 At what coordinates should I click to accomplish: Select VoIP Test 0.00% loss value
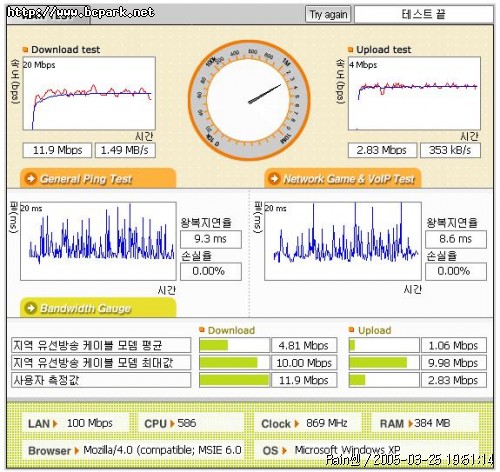(x=456, y=271)
